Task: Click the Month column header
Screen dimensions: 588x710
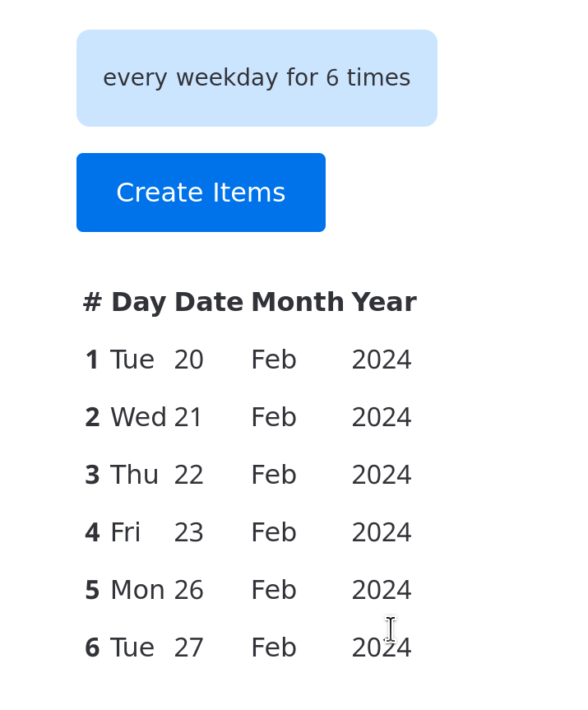Action: coord(297,303)
